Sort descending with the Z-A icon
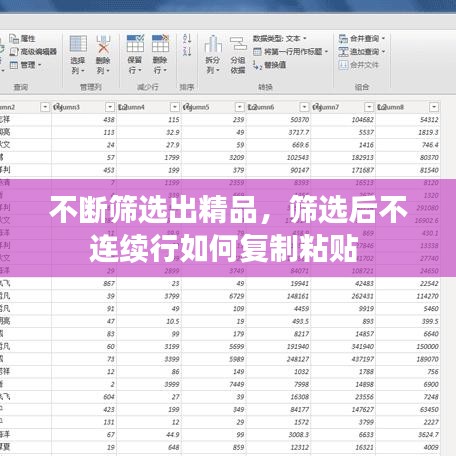 click(x=187, y=51)
